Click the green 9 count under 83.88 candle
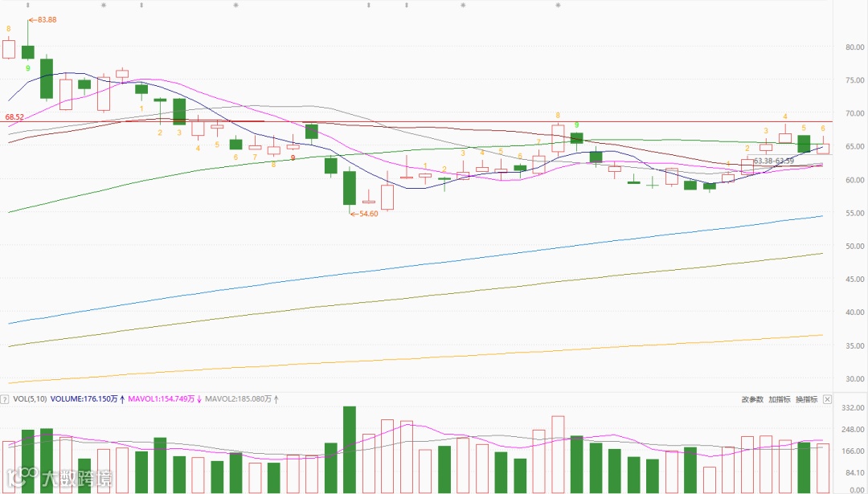The height and width of the screenshot is (494, 868). pyautogui.click(x=27, y=68)
